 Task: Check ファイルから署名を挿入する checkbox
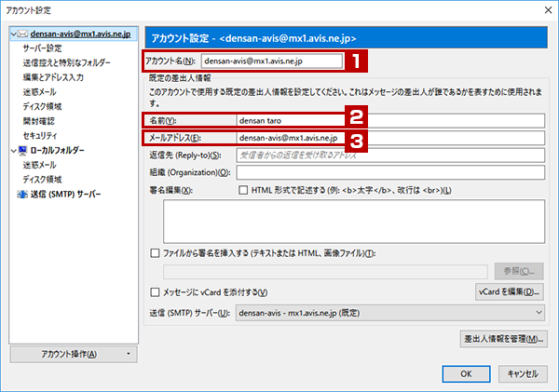[x=155, y=253]
